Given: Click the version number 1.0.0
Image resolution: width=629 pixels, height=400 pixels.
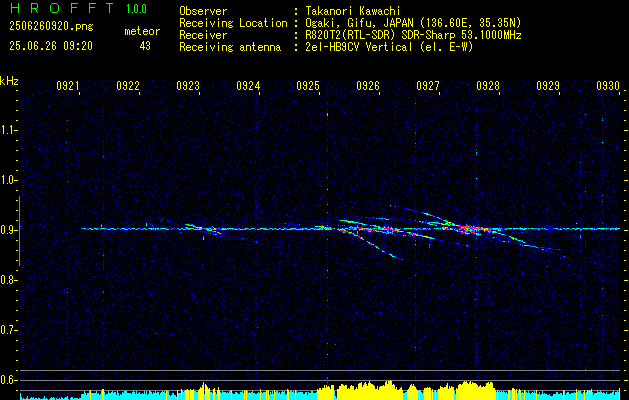Looking at the screenshot, I should click(136, 9).
